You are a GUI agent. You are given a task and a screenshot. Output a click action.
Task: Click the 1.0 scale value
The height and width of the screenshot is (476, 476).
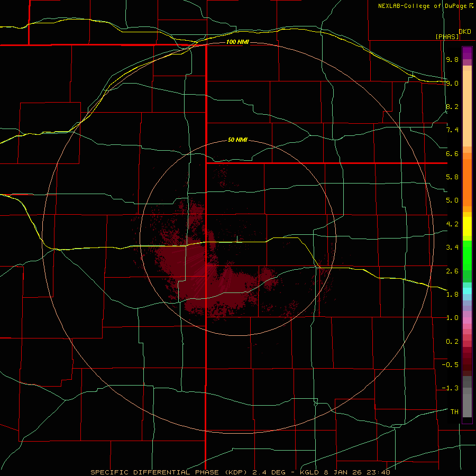(452, 318)
